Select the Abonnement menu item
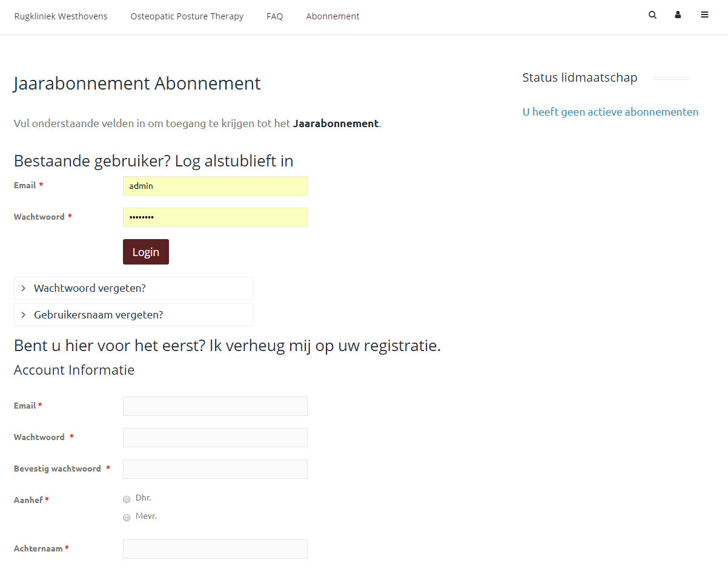Viewport: 728px width, 569px height. 333,16
